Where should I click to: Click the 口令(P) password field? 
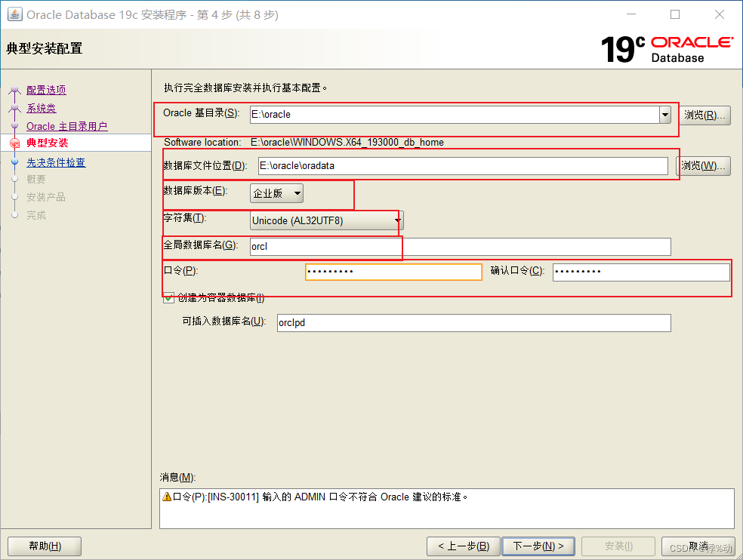(x=393, y=272)
